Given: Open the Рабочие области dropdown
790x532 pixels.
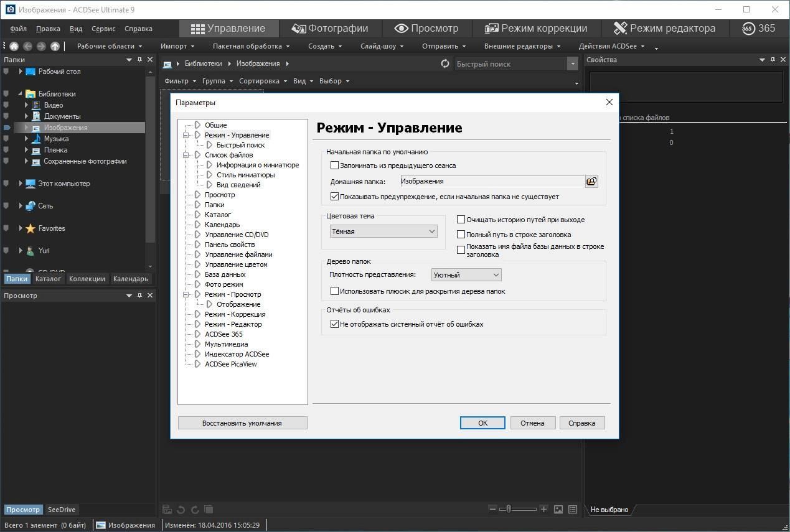Looking at the screenshot, I should coord(110,46).
